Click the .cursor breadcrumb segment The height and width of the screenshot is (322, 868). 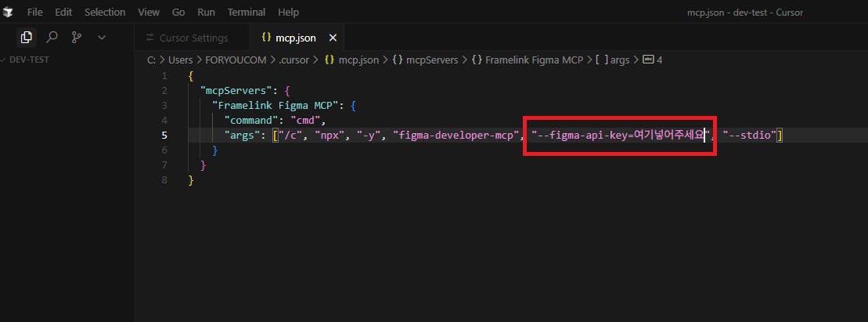pos(294,60)
